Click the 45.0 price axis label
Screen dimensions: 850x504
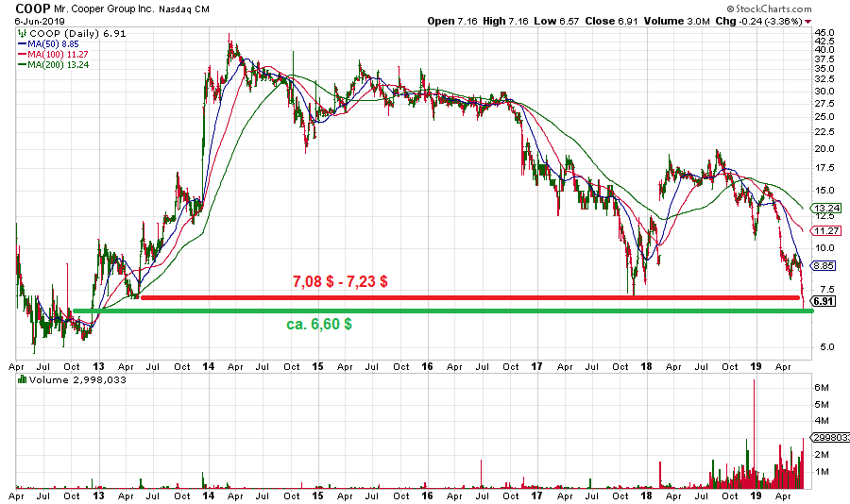824,32
